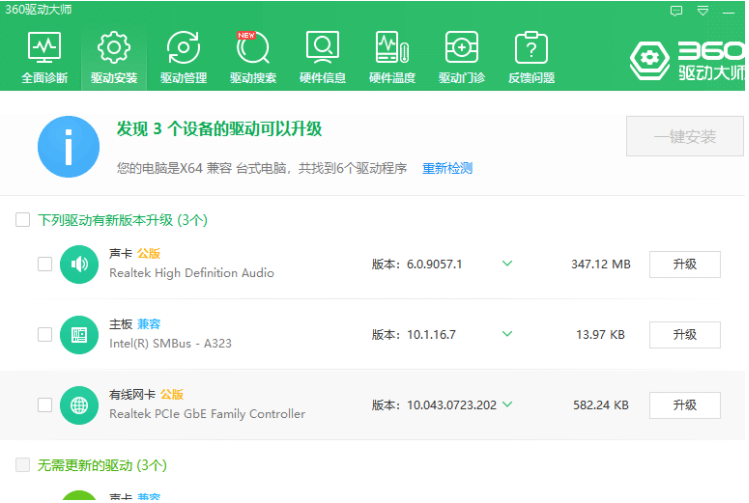This screenshot has width=749, height=503.
Task: Click the wired network card globe icon
Action: click(x=79, y=405)
